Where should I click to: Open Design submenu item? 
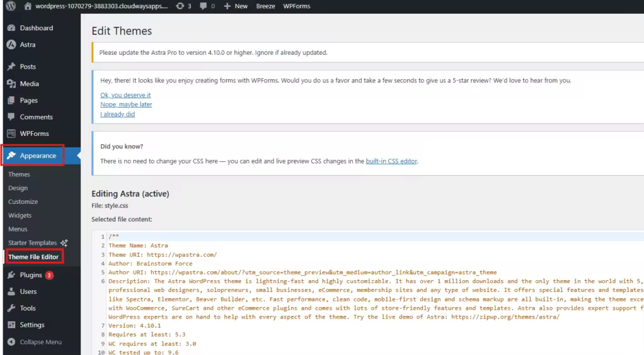(x=18, y=188)
